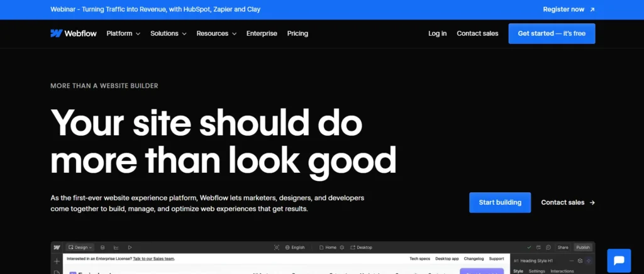Switch to the Interactions tab
The width and height of the screenshot is (644, 274).
tap(562, 271)
